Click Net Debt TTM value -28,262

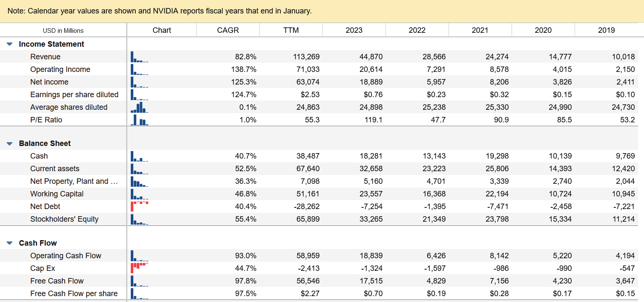tap(307, 207)
